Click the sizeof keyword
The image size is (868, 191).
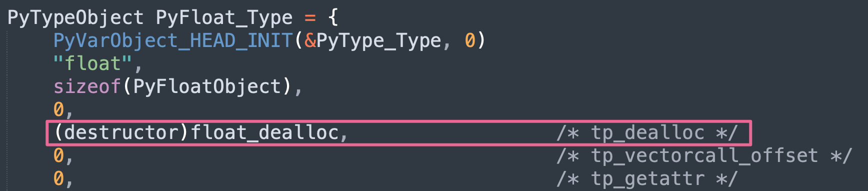(87, 86)
